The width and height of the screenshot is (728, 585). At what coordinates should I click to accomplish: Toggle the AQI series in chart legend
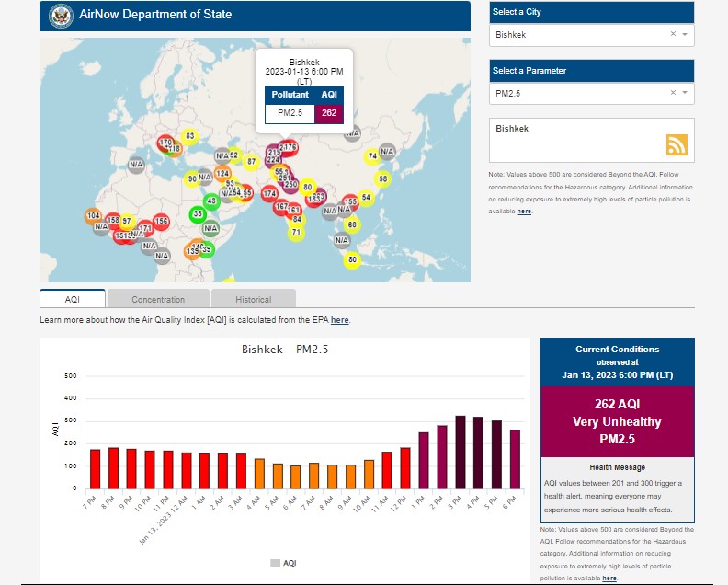pyautogui.click(x=283, y=563)
